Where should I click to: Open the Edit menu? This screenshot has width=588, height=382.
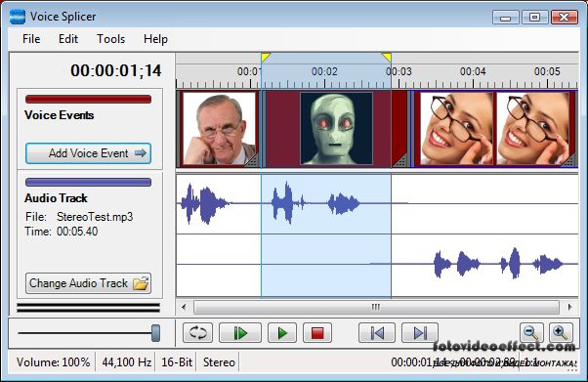[x=68, y=39]
